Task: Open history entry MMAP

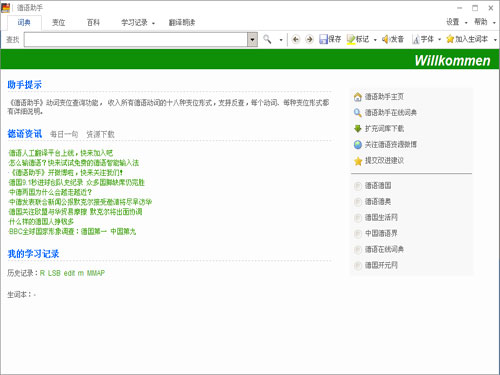Action: pos(96,273)
